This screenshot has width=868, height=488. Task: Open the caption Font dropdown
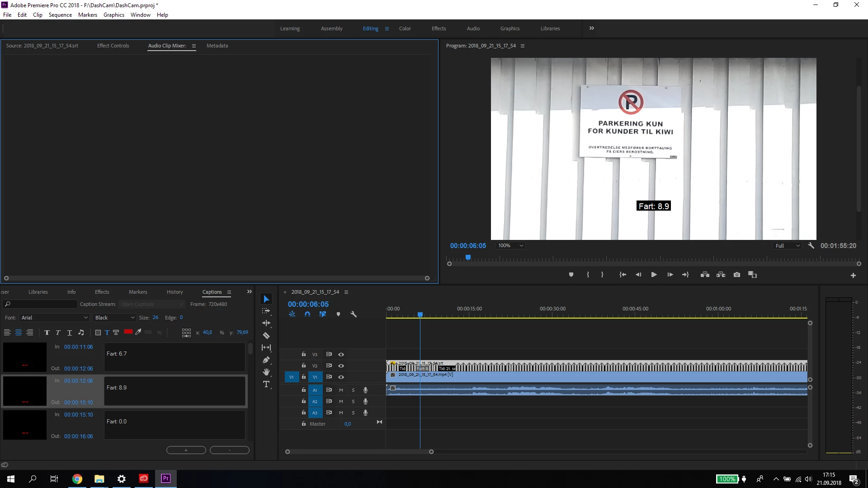[x=54, y=318]
